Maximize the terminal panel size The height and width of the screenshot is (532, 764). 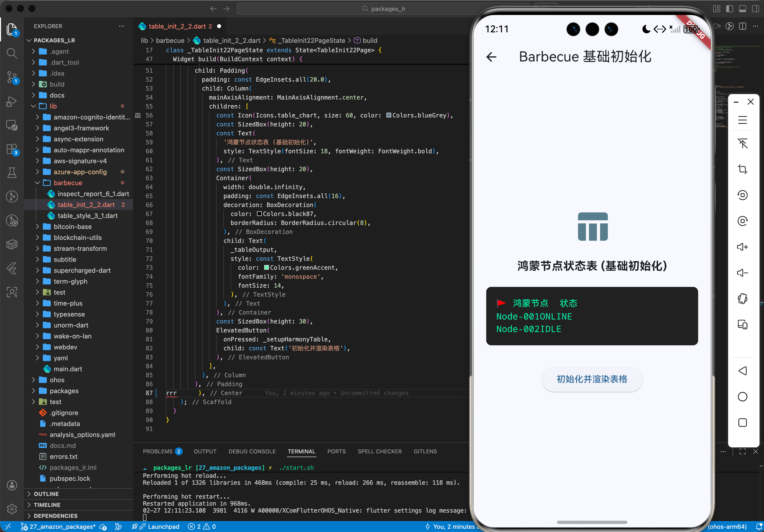coord(742,451)
